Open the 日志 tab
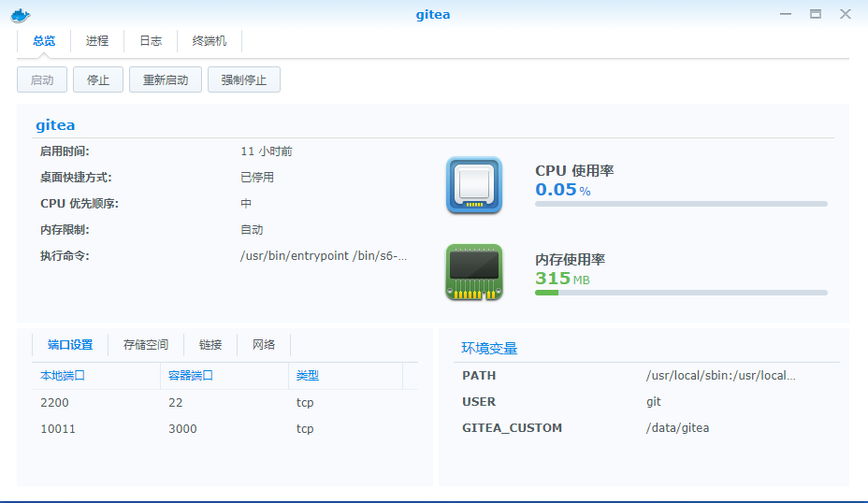The height and width of the screenshot is (503, 868). [x=151, y=41]
